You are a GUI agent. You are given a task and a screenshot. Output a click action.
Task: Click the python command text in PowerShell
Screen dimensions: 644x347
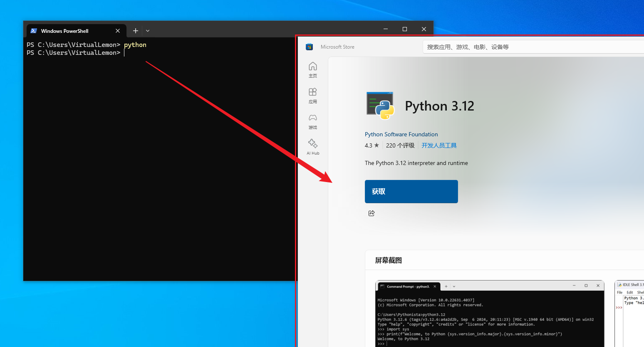point(135,45)
